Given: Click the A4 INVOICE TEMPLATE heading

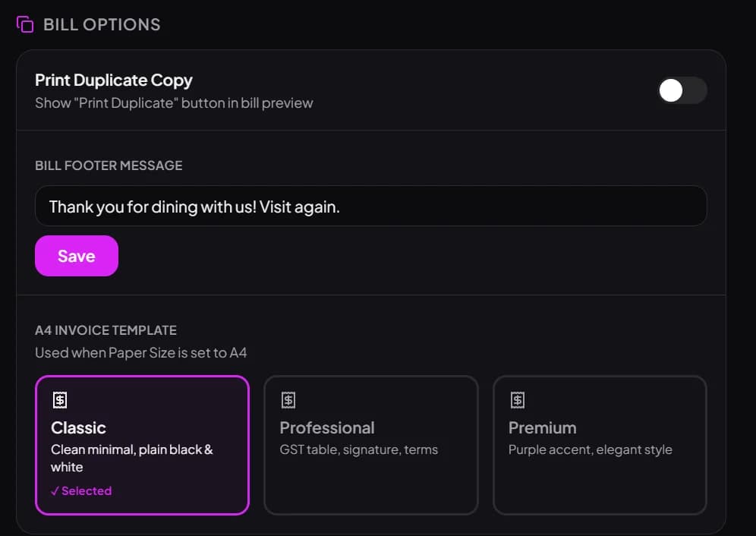Looking at the screenshot, I should pyautogui.click(x=106, y=330).
